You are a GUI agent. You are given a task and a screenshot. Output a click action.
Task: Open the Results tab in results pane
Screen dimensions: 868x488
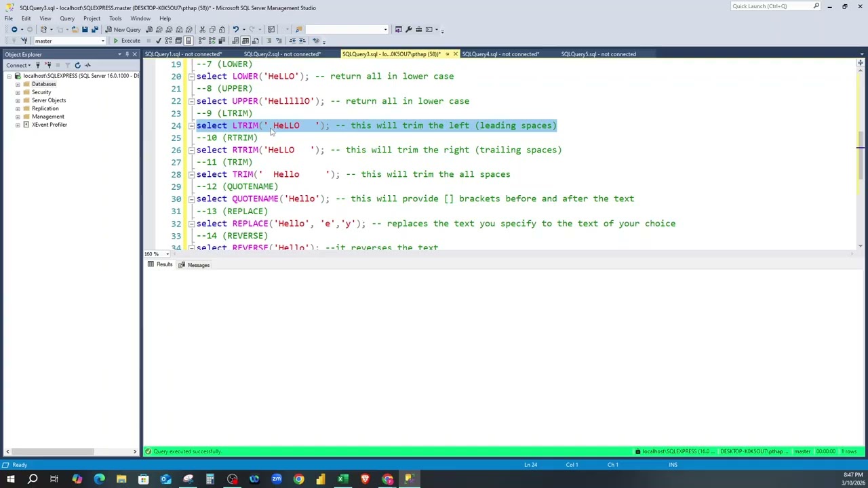tap(160, 265)
